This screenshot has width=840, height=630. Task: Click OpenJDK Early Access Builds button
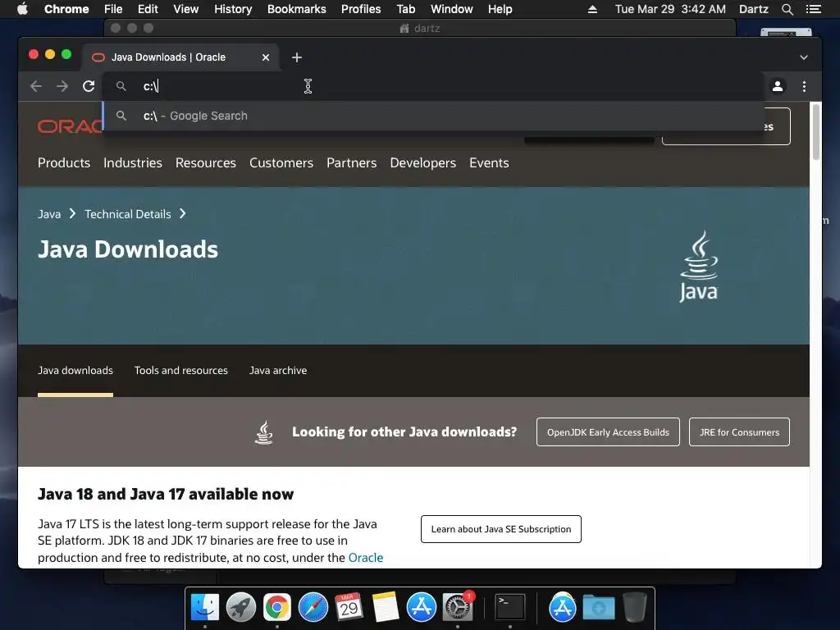click(608, 431)
